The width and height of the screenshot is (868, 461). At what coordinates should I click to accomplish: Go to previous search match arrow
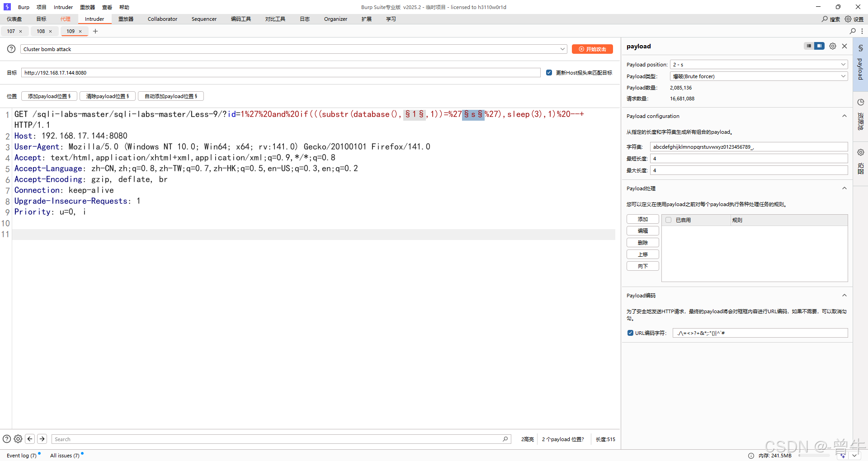click(x=30, y=439)
